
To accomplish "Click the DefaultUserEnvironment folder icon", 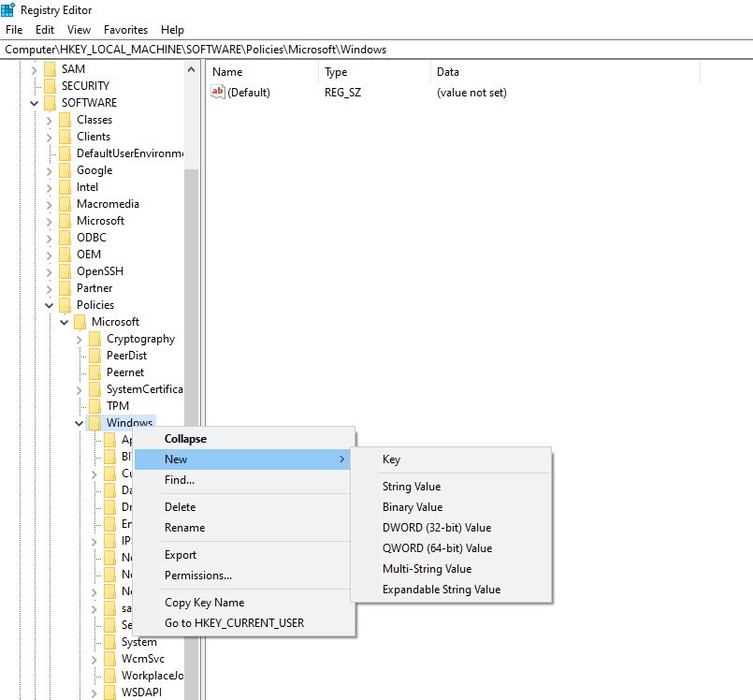I will pyautogui.click(x=65, y=153).
